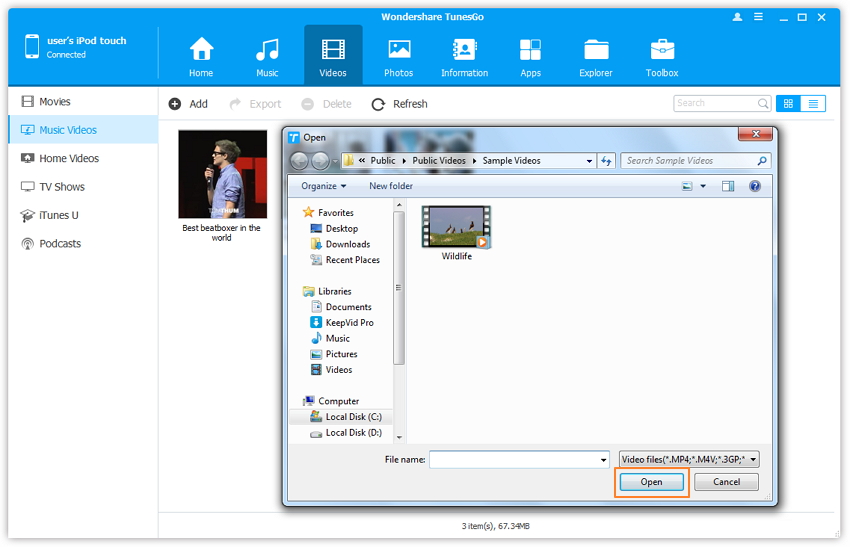This screenshot has height=547, width=850.
Task: Open the Toolbox icon in top navigation
Action: click(x=662, y=51)
